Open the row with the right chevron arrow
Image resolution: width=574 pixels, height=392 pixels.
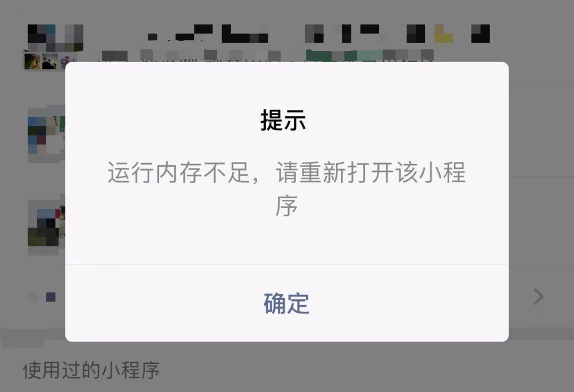538,296
